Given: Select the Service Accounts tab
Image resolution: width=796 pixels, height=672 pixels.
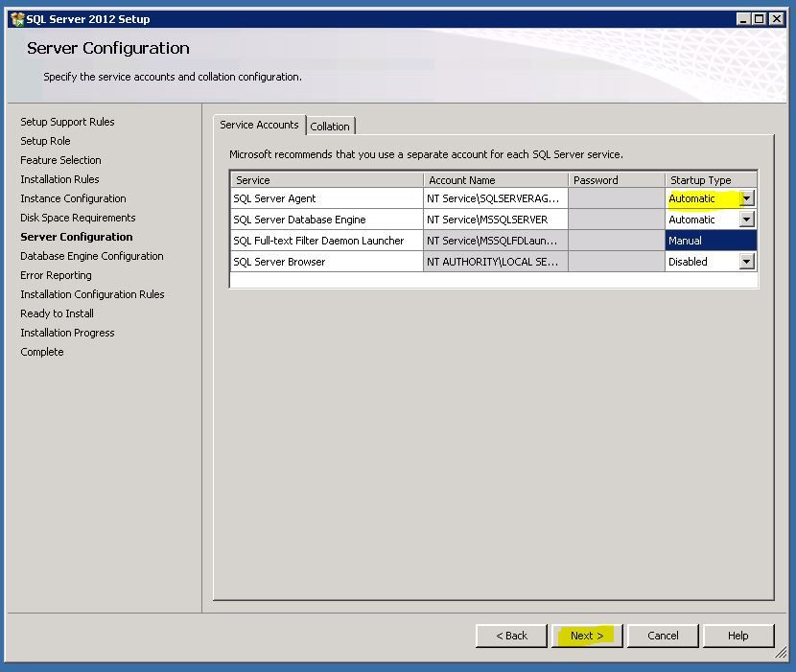Looking at the screenshot, I should point(259,125).
